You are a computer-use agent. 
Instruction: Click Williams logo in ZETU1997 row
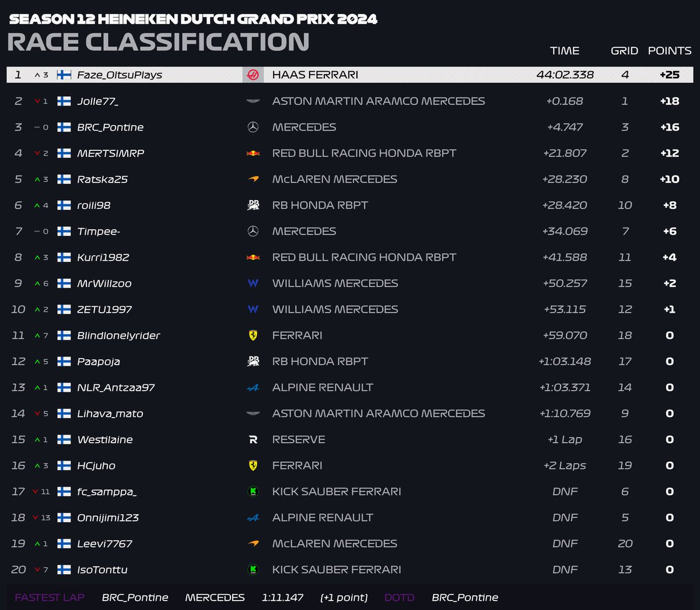(253, 309)
